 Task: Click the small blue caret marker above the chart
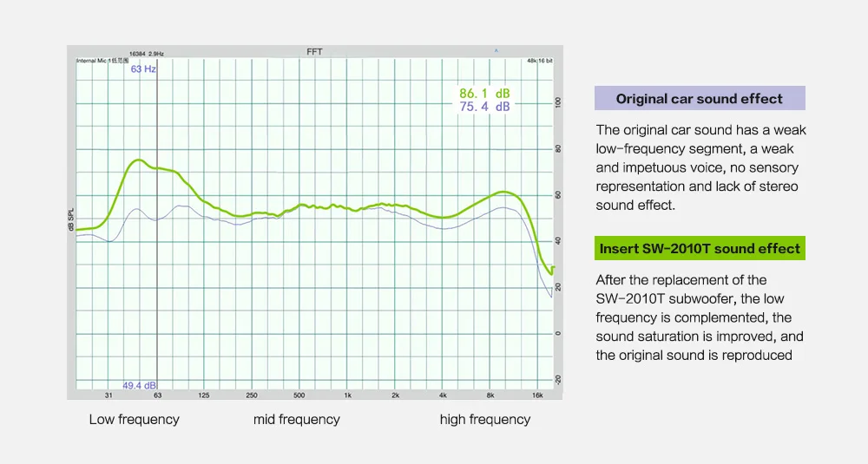point(496,51)
